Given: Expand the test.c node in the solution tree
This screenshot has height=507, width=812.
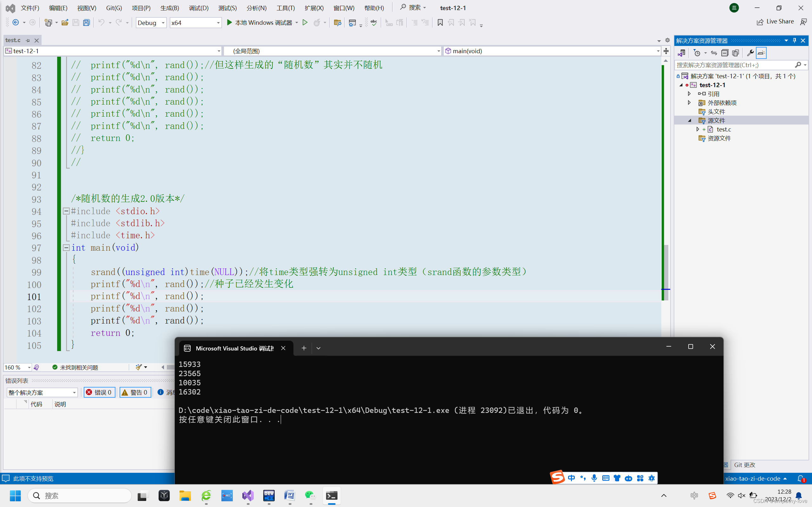Looking at the screenshot, I should [x=698, y=129].
